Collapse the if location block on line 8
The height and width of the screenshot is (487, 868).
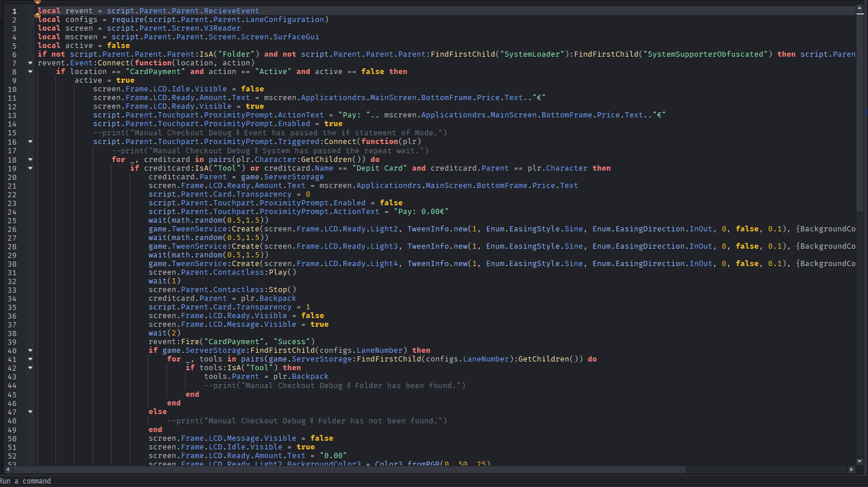(30, 72)
